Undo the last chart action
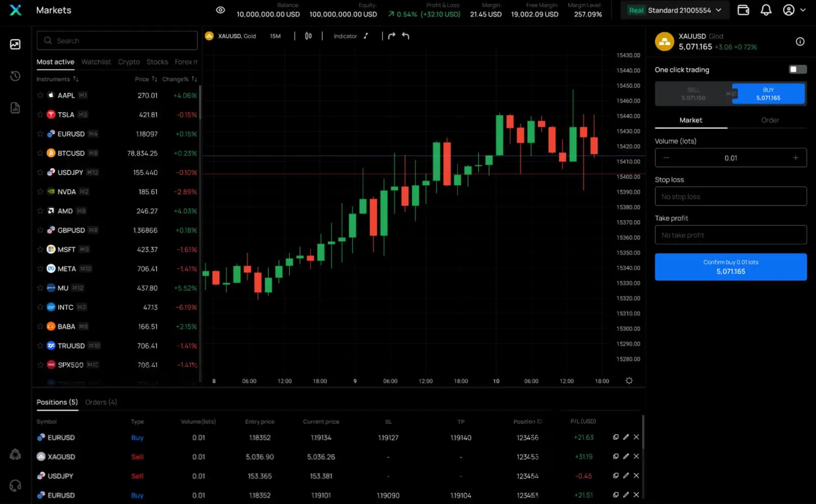Viewport: 816px width, 504px height. pyautogui.click(x=405, y=36)
